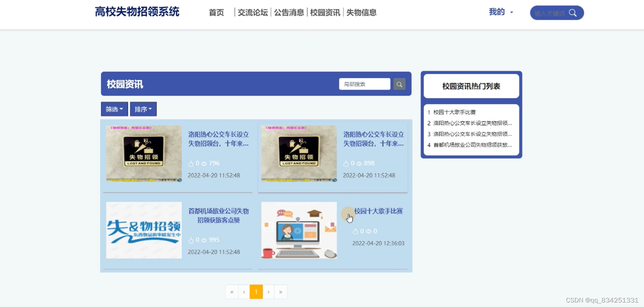Open the lost-and-found thumbnail of the 796-view article
This screenshot has height=307, width=644.
click(144, 154)
